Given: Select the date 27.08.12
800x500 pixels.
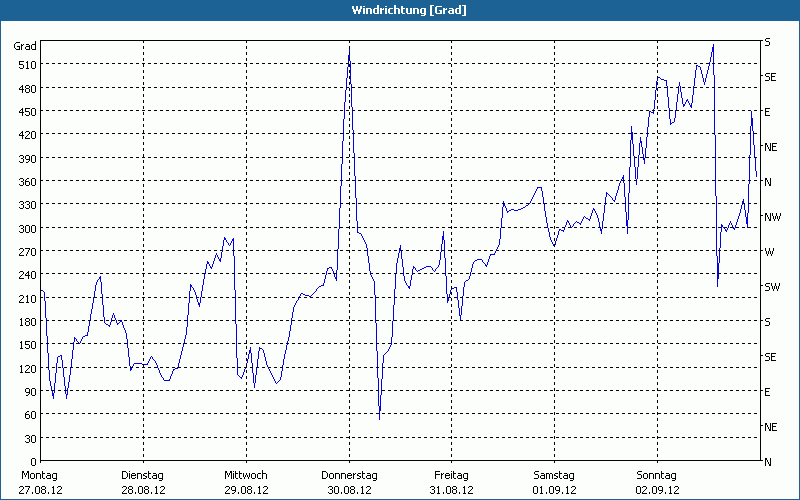Looking at the screenshot, I should [x=40, y=490].
